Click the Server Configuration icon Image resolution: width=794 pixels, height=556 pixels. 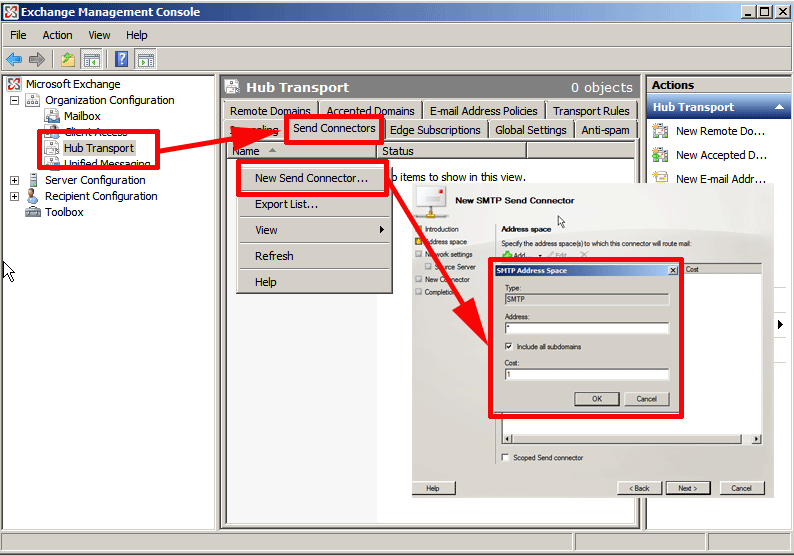(x=33, y=180)
